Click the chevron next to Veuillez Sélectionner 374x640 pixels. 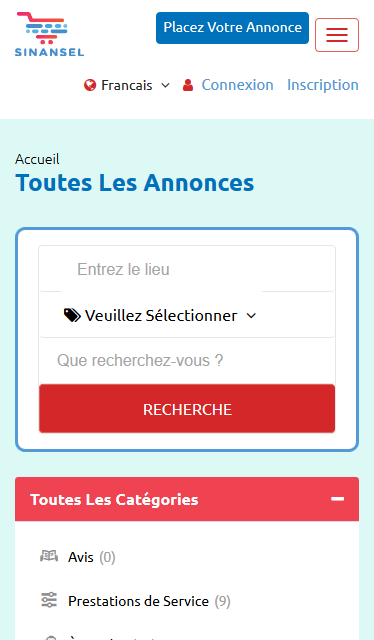tap(252, 316)
